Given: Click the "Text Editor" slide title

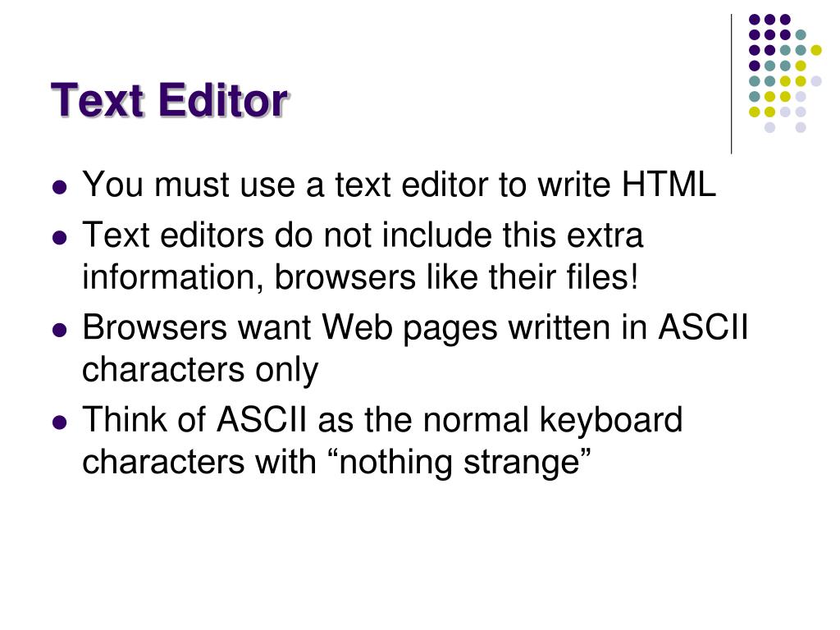Looking at the screenshot, I should (x=170, y=100).
